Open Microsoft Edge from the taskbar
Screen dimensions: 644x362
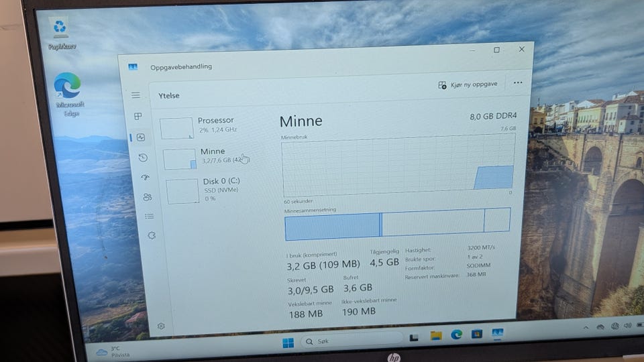point(456,335)
